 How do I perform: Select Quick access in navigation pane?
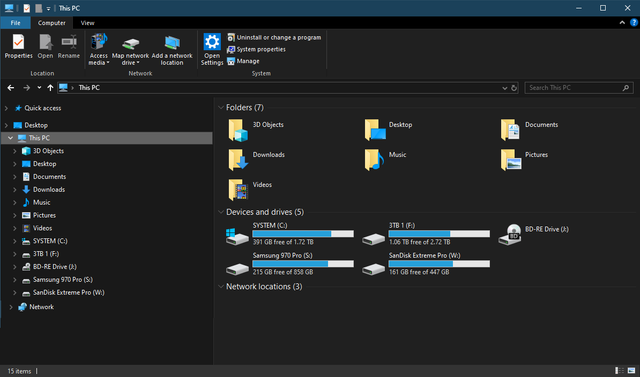tap(42, 108)
